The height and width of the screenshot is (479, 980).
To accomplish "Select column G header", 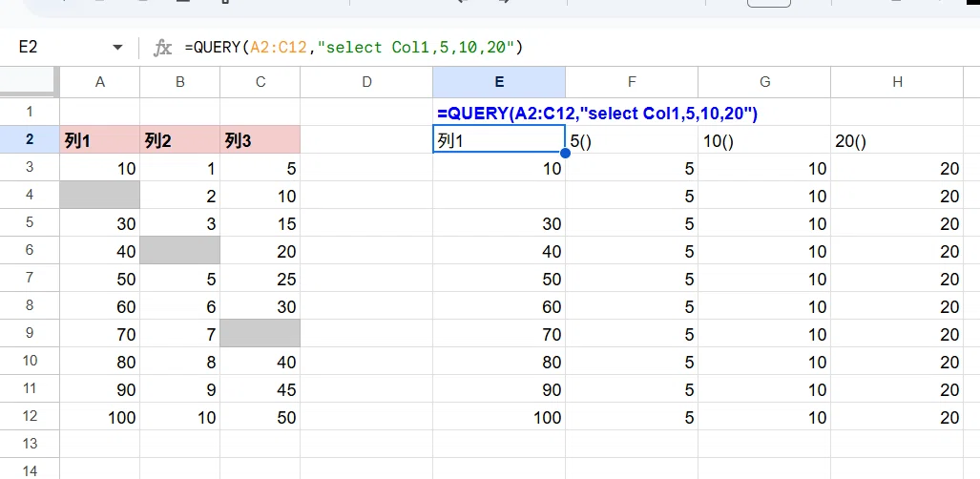I will pos(764,82).
